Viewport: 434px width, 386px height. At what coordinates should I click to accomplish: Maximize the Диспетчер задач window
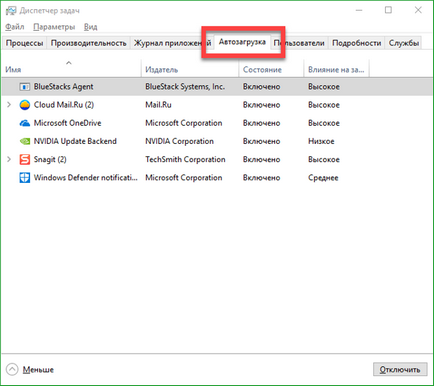click(x=388, y=10)
